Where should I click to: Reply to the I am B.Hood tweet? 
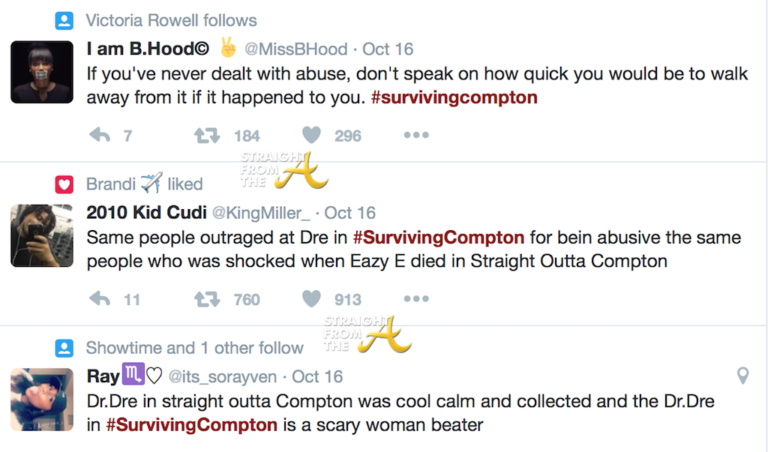click(100, 135)
